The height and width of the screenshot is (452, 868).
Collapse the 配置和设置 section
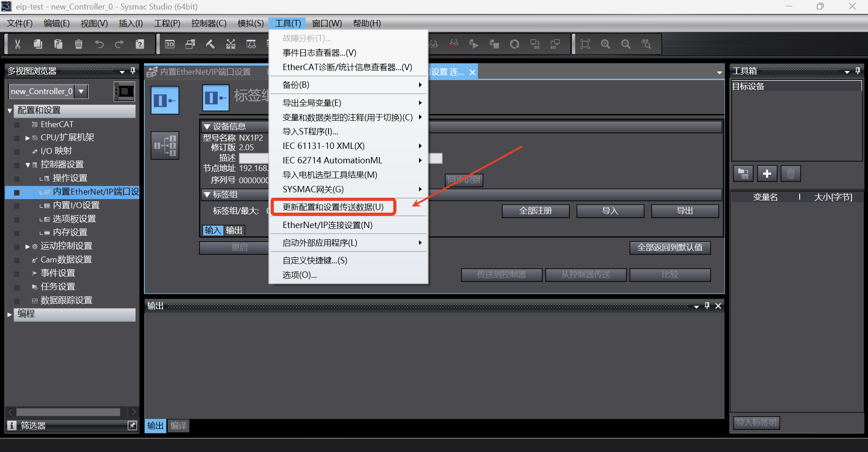coord(10,110)
